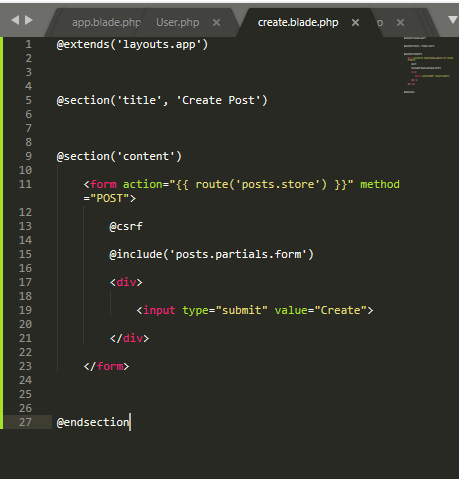Click line number 17 in gutter
Screen dimensions: 459x479
pyautogui.click(x=25, y=282)
